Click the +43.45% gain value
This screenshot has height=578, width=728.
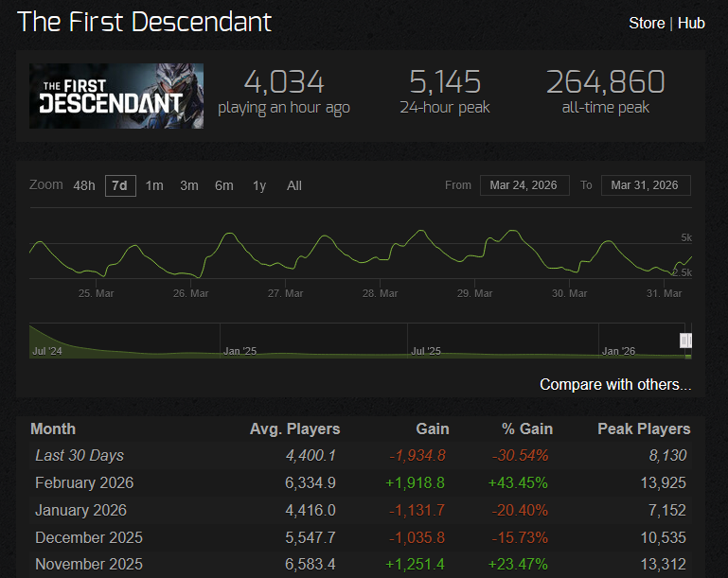(x=518, y=482)
